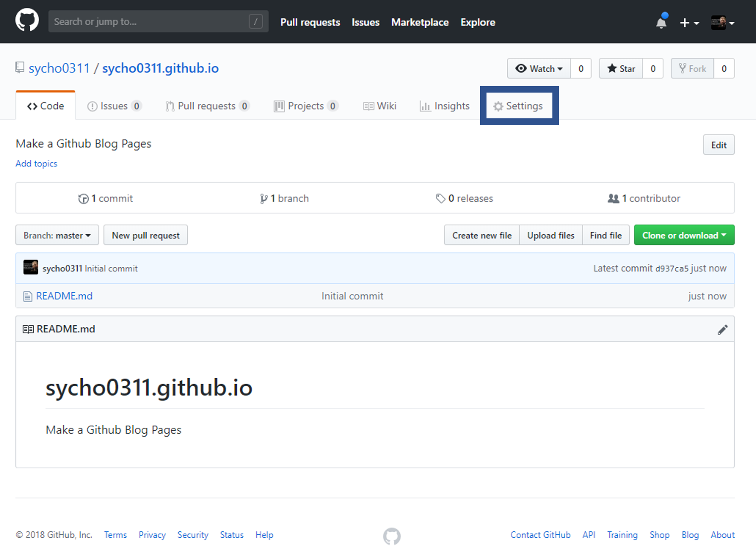The width and height of the screenshot is (756, 557).
Task: View the 1 branch list
Action: tap(284, 199)
